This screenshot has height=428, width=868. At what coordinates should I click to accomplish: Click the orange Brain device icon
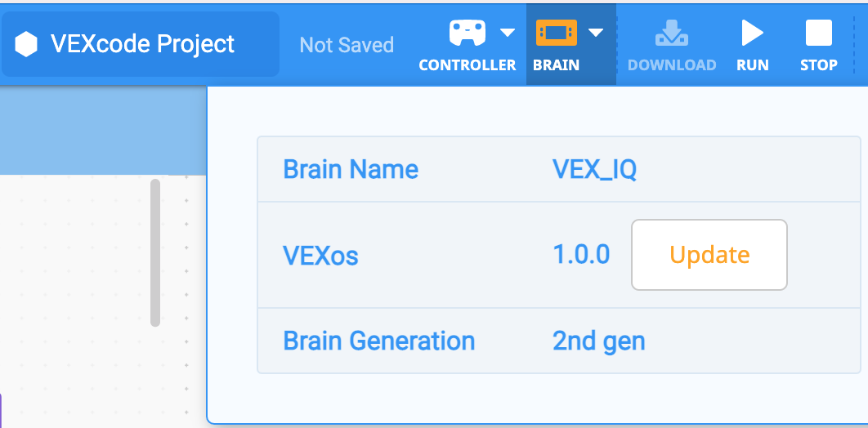(x=557, y=33)
